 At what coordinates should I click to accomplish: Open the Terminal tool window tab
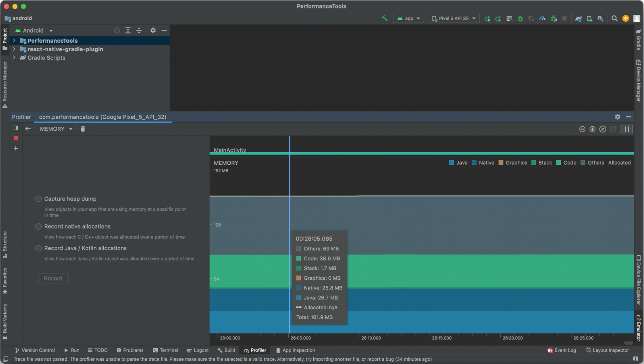click(x=165, y=350)
